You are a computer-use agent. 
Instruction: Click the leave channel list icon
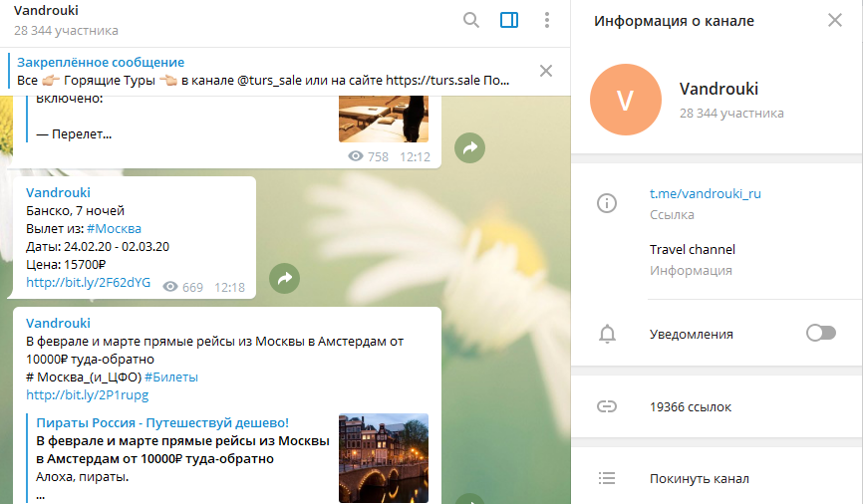click(x=607, y=478)
